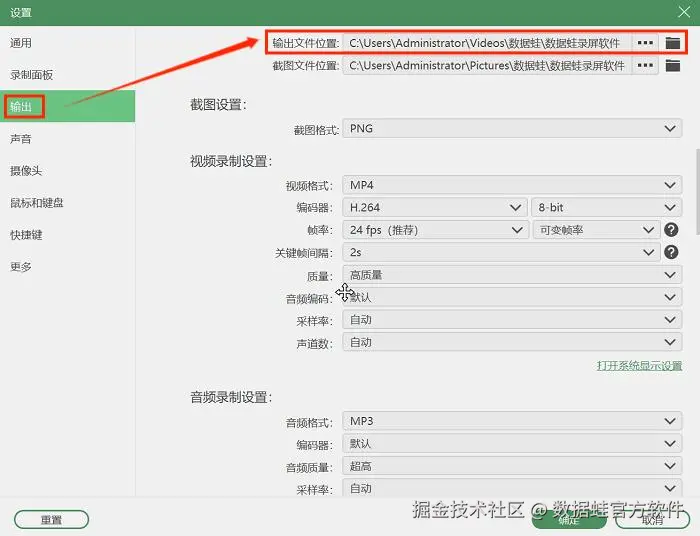Image resolution: width=700 pixels, height=536 pixels.
Task: Open the 质量 高质量 dropdown
Action: 512,275
